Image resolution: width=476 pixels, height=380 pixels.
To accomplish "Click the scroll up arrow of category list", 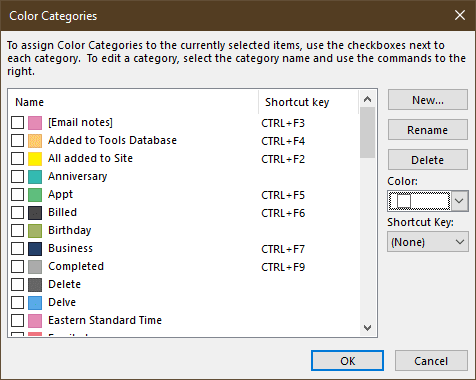I will coord(367,99).
